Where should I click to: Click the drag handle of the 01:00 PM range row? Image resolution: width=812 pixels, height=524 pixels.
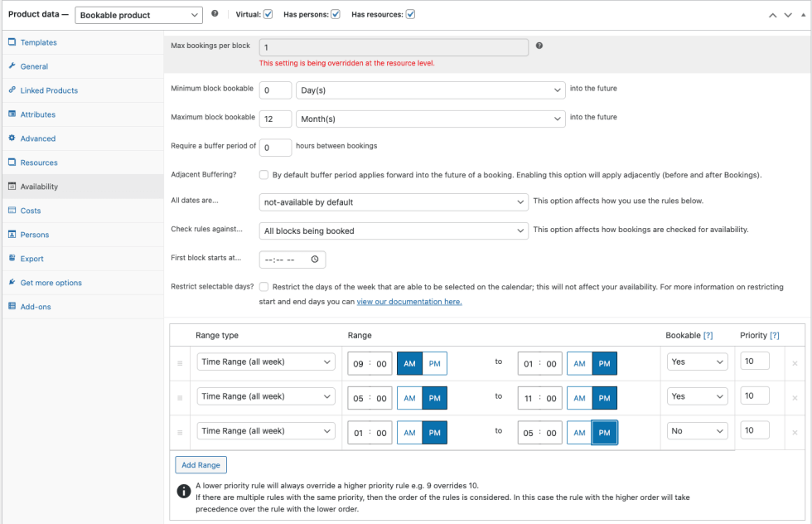pos(181,432)
